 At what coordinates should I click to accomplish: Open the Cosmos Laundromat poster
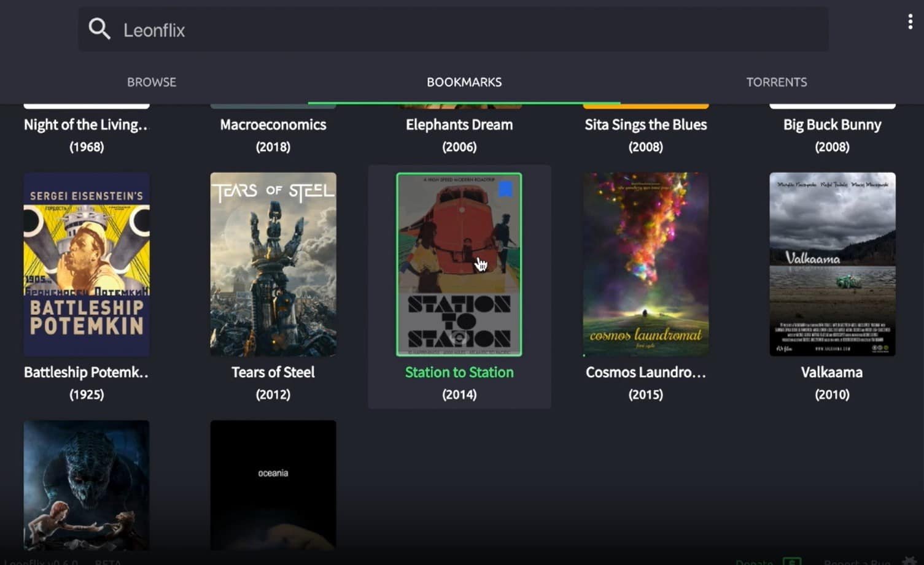[646, 264]
